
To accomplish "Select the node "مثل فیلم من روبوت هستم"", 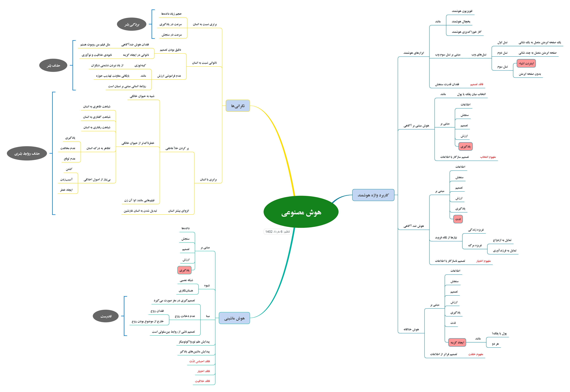I will [x=95, y=44].
